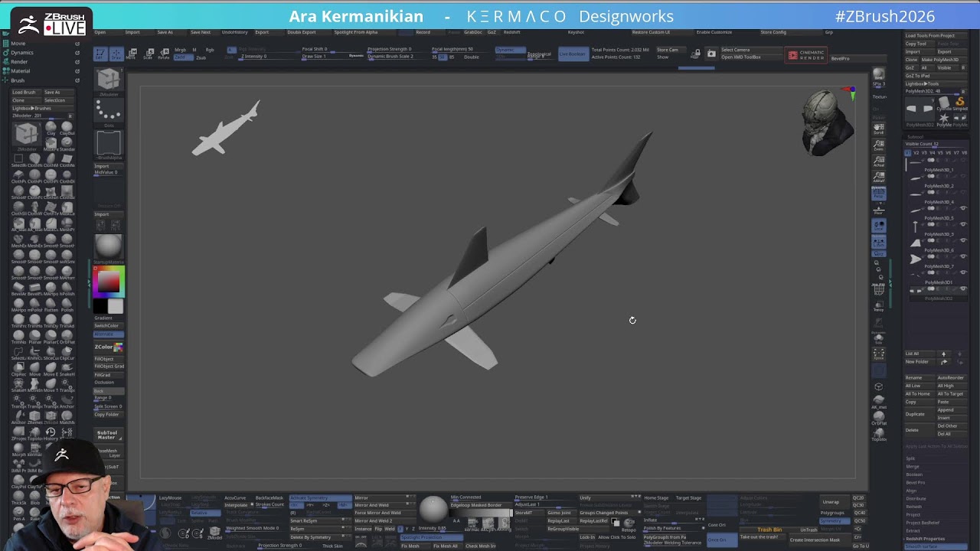Activate the Scale transform icon
Viewport: 980px width, 551px height.
coord(148,54)
